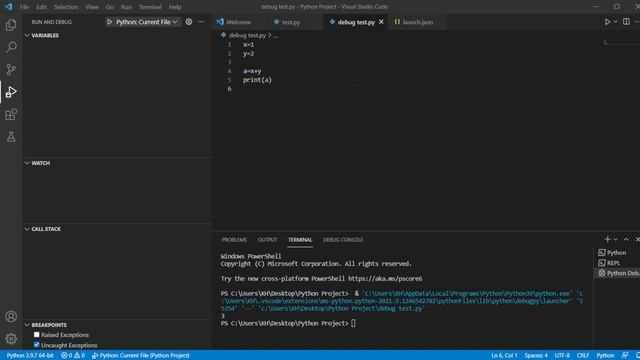The width and height of the screenshot is (640, 360).
Task: Switch to the OUTPUT panel tab
Action: 267,240
